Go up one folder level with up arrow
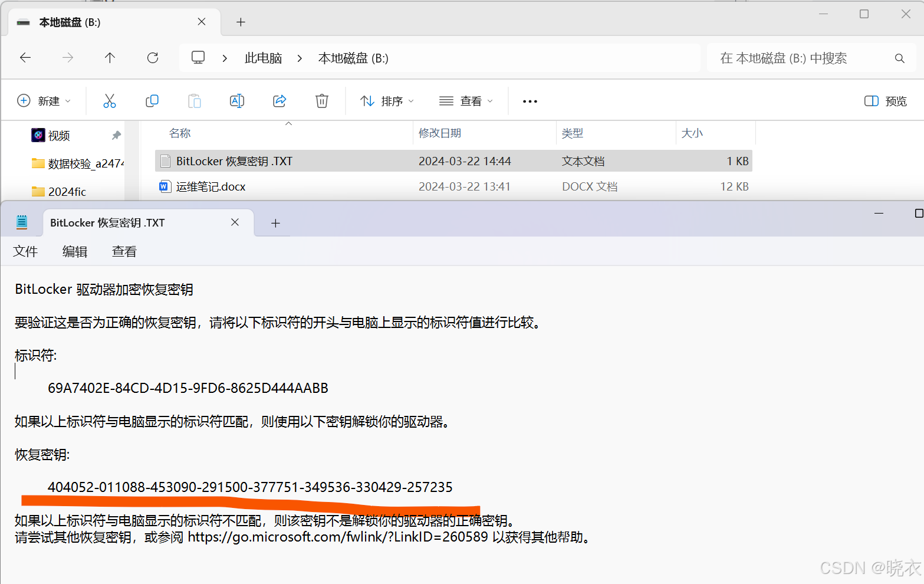This screenshot has width=924, height=584. pos(110,58)
